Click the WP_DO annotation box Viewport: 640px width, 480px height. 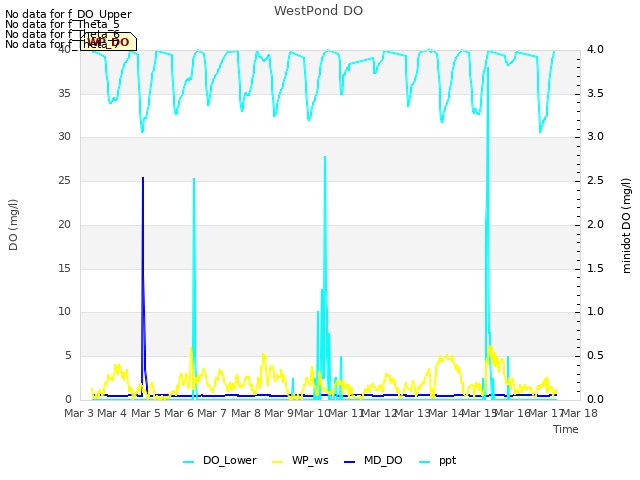pyautogui.click(x=108, y=42)
